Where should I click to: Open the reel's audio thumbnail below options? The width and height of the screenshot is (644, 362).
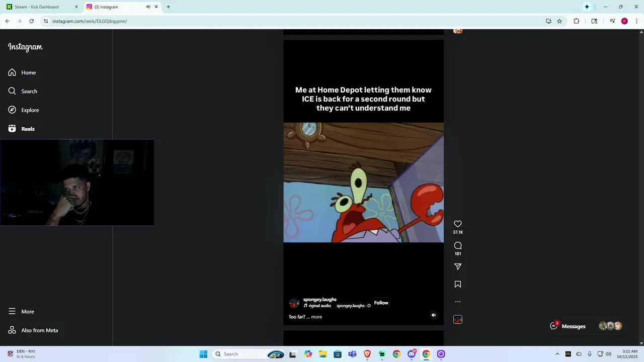pos(458,319)
